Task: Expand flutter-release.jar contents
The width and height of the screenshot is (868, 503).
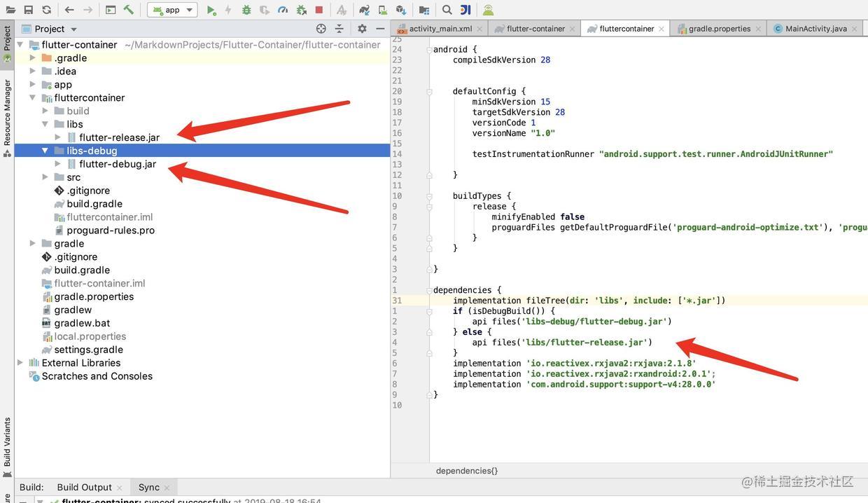Action: coord(57,137)
